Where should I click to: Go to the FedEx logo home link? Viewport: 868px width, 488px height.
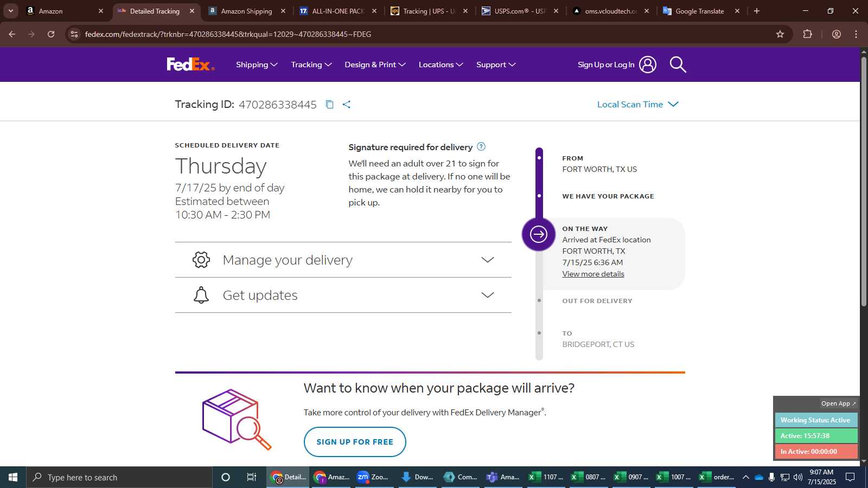coord(190,65)
